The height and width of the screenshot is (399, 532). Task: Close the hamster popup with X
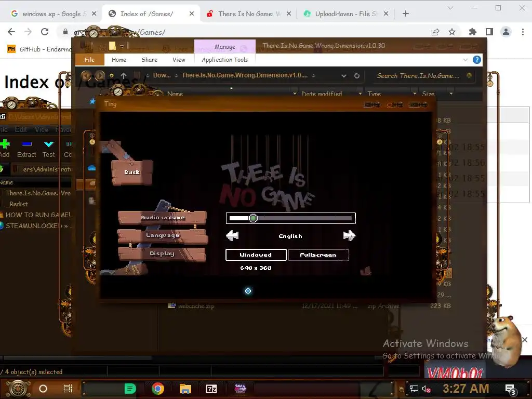coord(525,340)
